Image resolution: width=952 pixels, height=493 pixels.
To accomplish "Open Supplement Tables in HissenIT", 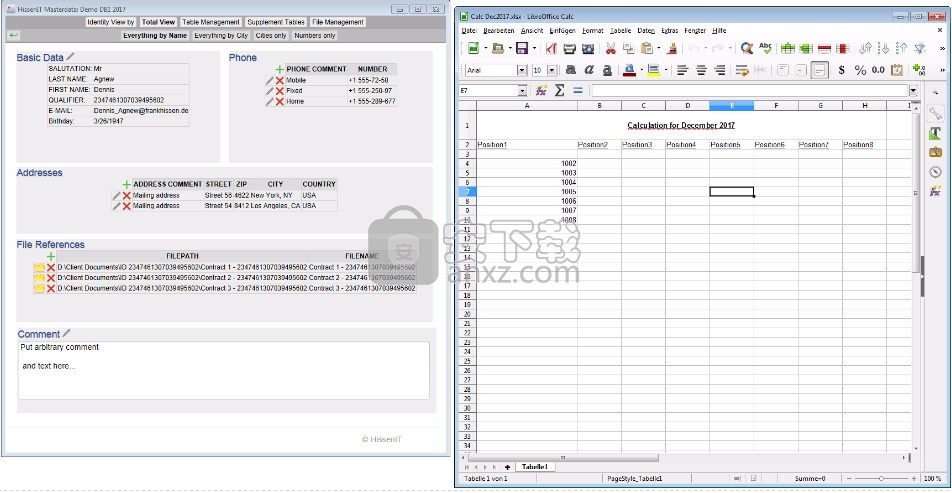I will [x=276, y=22].
